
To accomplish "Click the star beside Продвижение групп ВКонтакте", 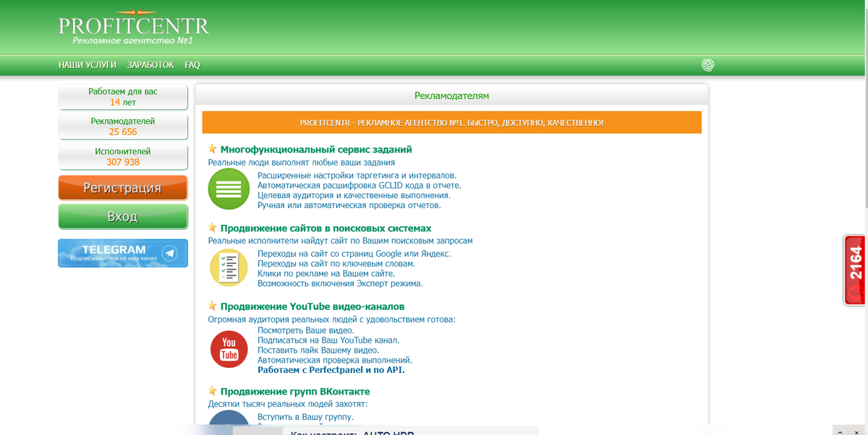I will pos(213,391).
